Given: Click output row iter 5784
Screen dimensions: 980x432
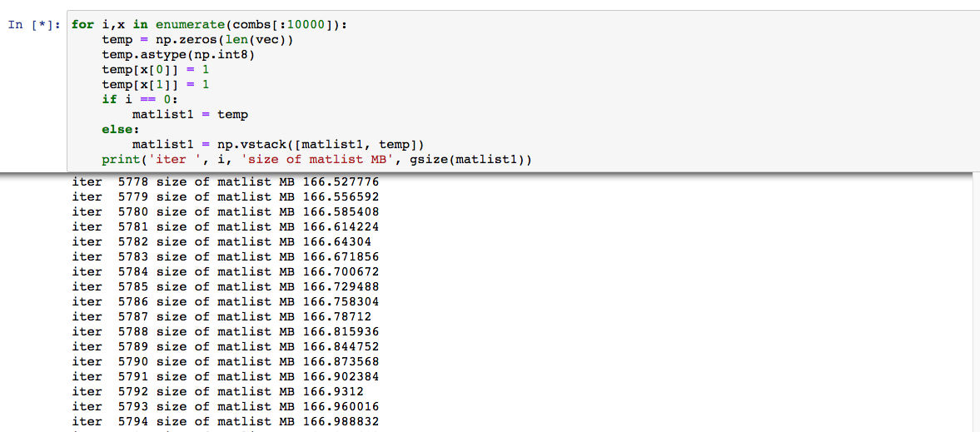Looking at the screenshot, I should tap(226, 272).
